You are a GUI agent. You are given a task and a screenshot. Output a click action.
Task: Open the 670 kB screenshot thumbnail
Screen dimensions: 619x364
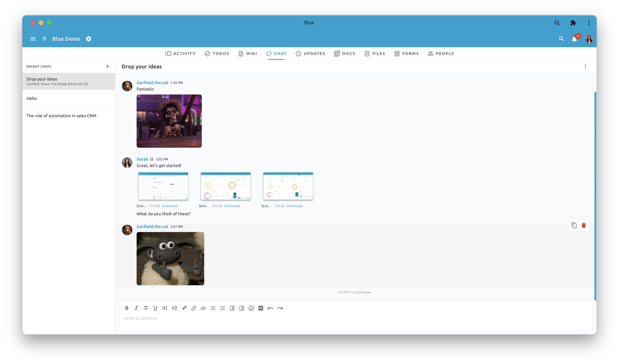point(163,186)
